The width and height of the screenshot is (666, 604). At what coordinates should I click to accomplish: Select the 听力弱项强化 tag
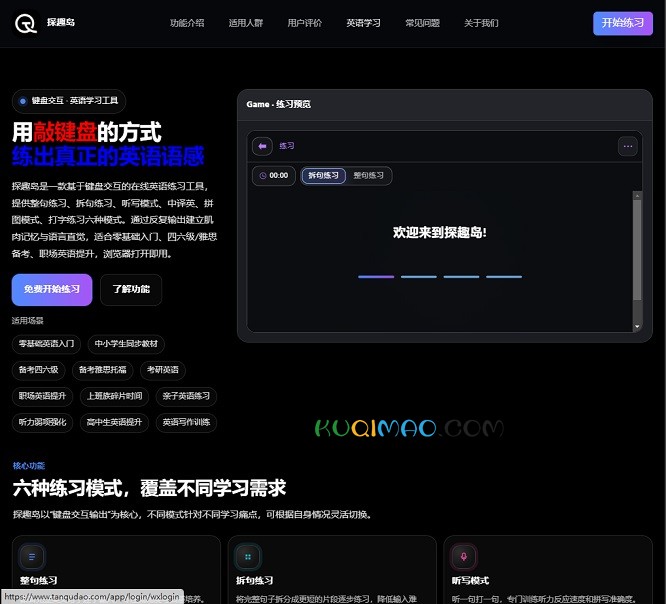(42, 423)
